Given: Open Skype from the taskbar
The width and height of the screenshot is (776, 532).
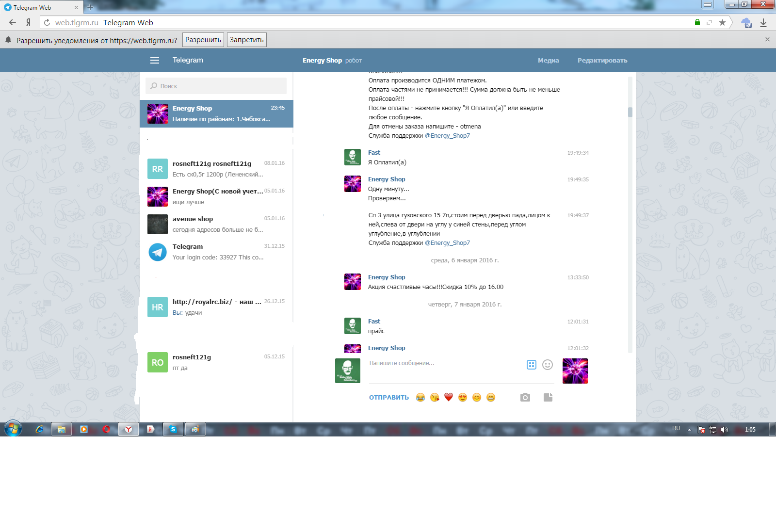Looking at the screenshot, I should 173,429.
